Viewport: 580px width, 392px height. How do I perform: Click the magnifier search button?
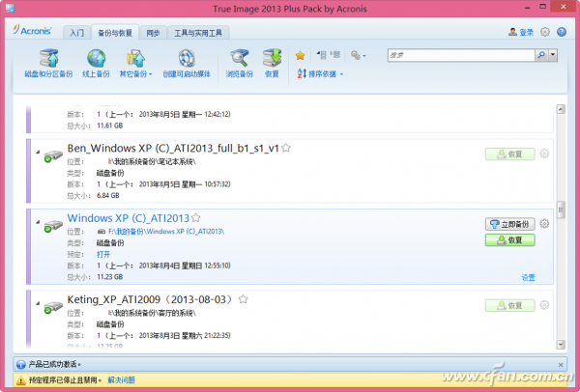(x=541, y=55)
